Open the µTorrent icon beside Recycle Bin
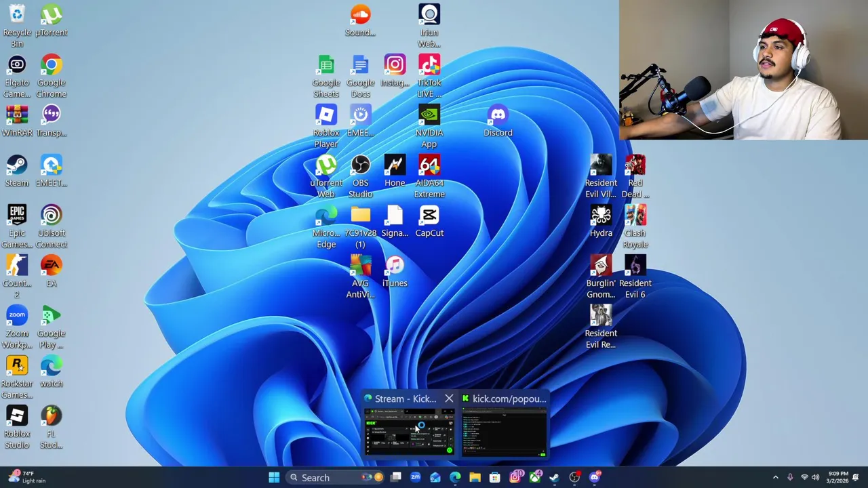The width and height of the screenshot is (868, 488). (52, 20)
